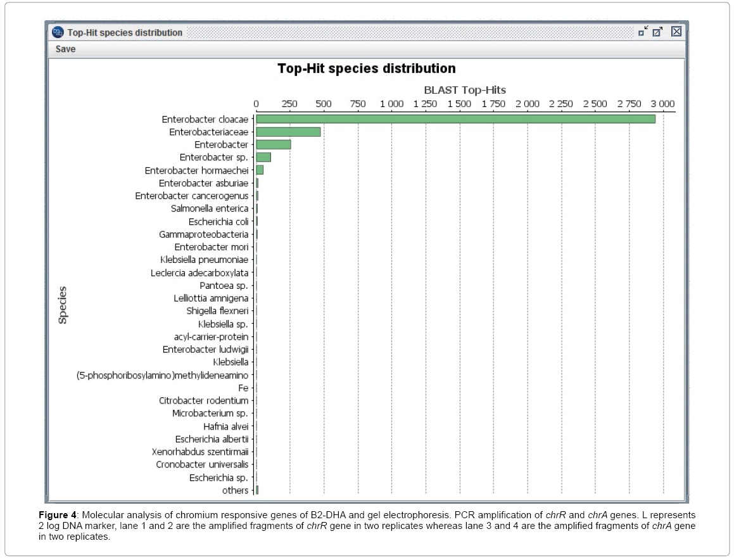Click the Klebsiella pneumoniae species label
The width and height of the screenshot is (734, 560).
(205, 260)
